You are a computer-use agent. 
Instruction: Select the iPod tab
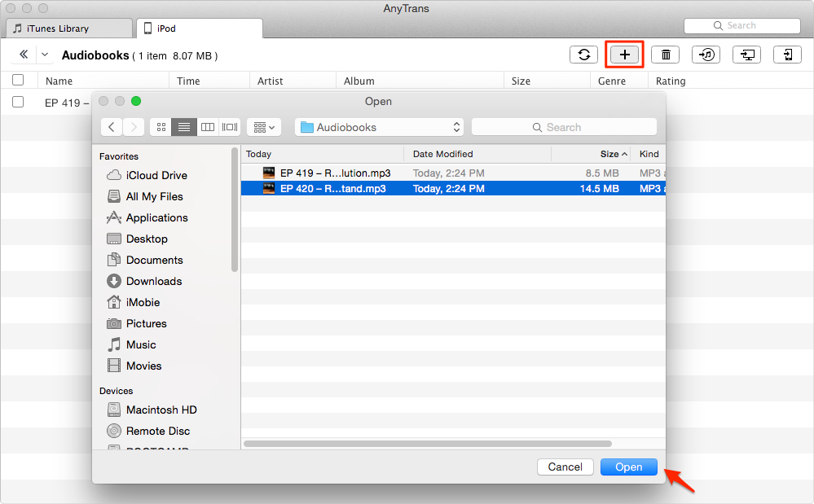[x=200, y=28]
